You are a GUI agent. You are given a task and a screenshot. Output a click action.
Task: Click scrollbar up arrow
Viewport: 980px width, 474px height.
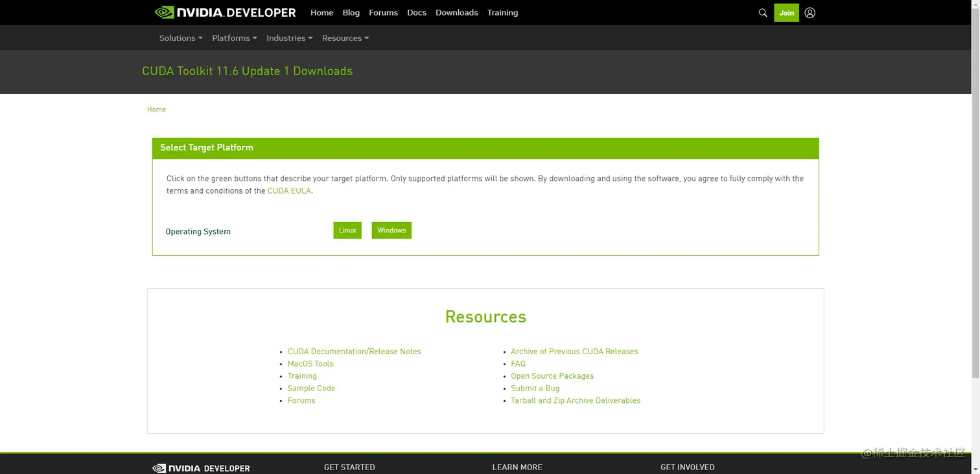coord(975,4)
